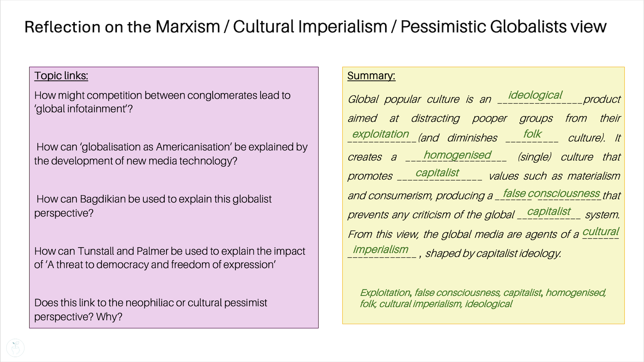Click the green word bank text
644x362 pixels.
pos(483,298)
